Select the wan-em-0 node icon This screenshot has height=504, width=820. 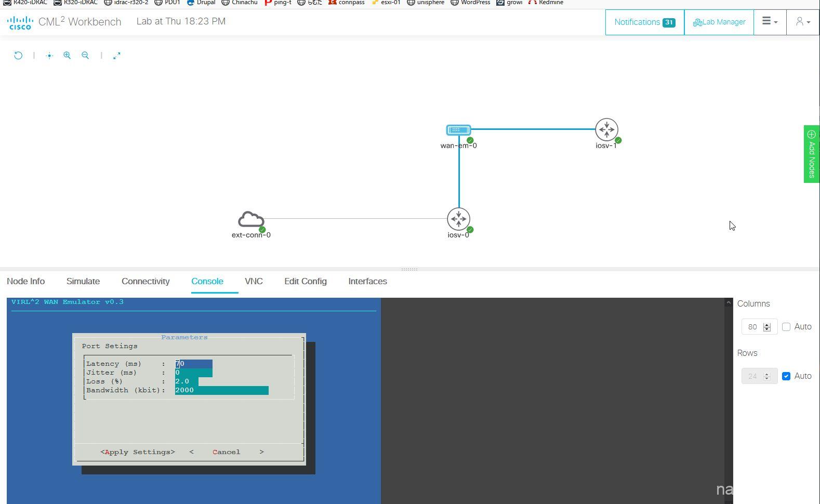(x=458, y=130)
